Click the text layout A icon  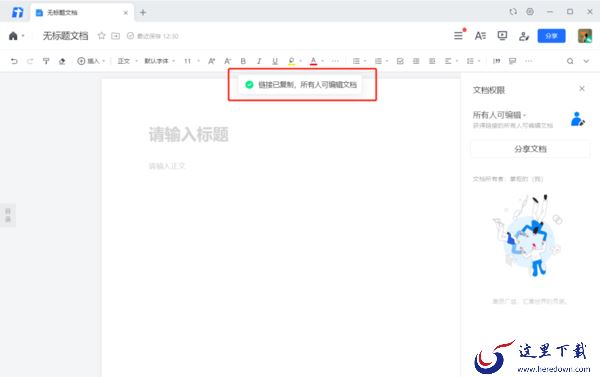[x=480, y=36]
